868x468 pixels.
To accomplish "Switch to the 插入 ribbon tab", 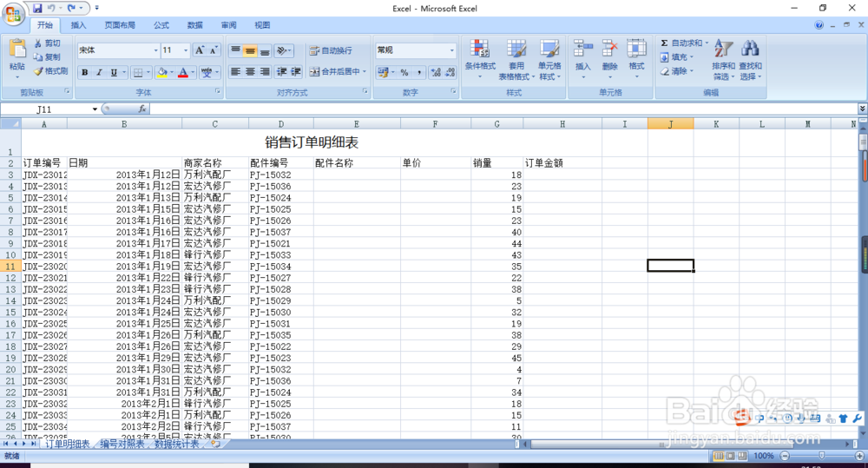I will click(79, 25).
